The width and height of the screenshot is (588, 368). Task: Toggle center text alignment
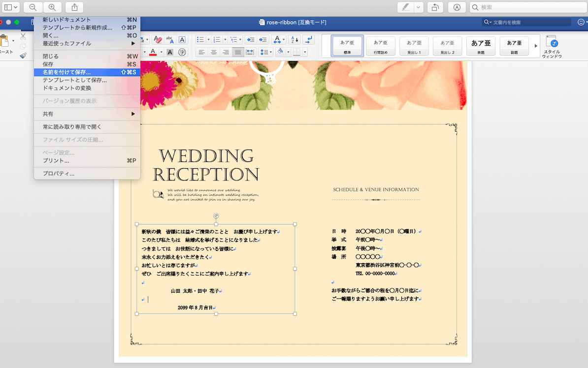tap(213, 52)
